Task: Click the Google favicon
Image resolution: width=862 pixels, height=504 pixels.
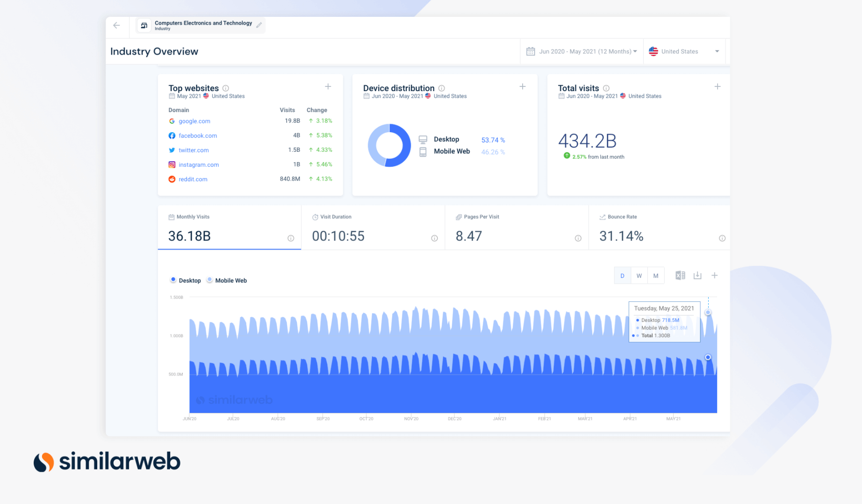Action: 172,121
